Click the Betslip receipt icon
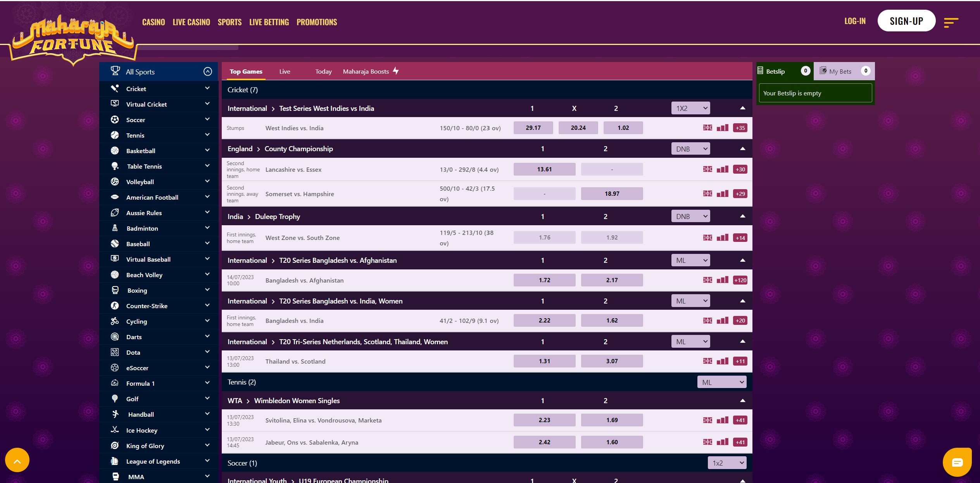This screenshot has height=483, width=980. (760, 71)
